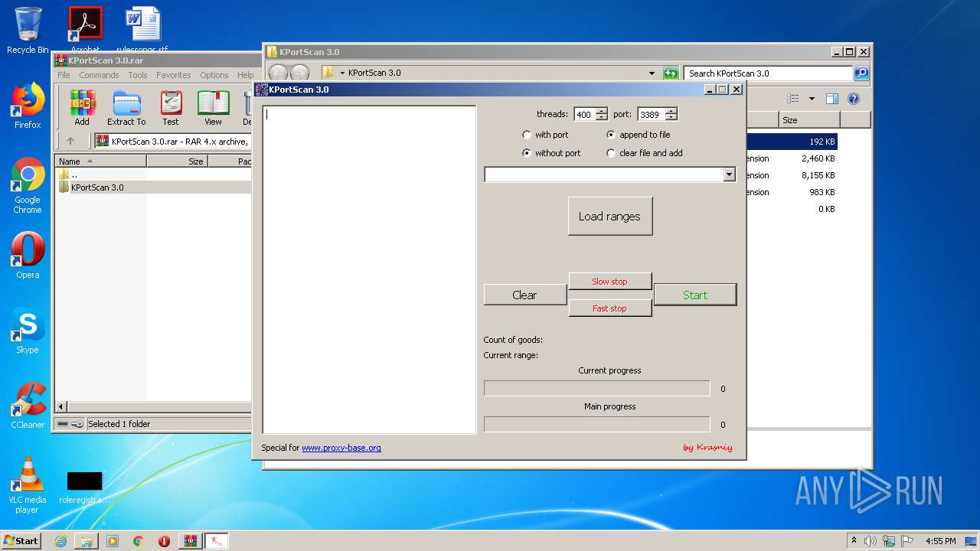The height and width of the screenshot is (551, 980).
Task: Select 'without port' radio option
Action: pyautogui.click(x=527, y=153)
